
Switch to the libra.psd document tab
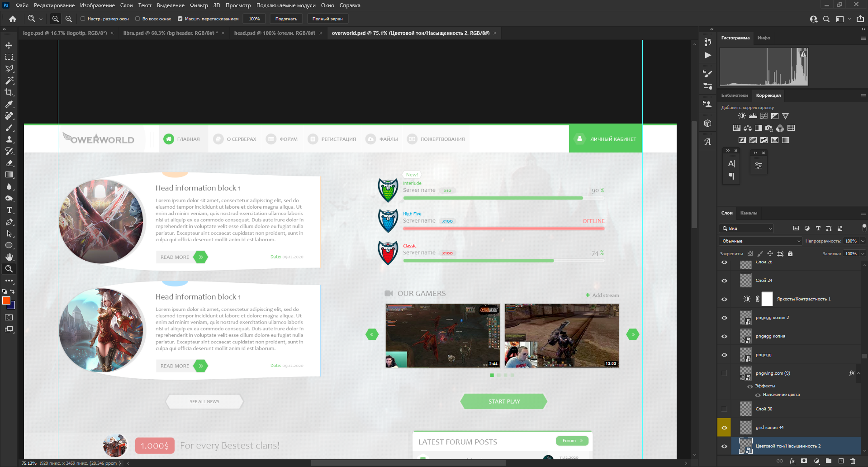[x=171, y=33]
